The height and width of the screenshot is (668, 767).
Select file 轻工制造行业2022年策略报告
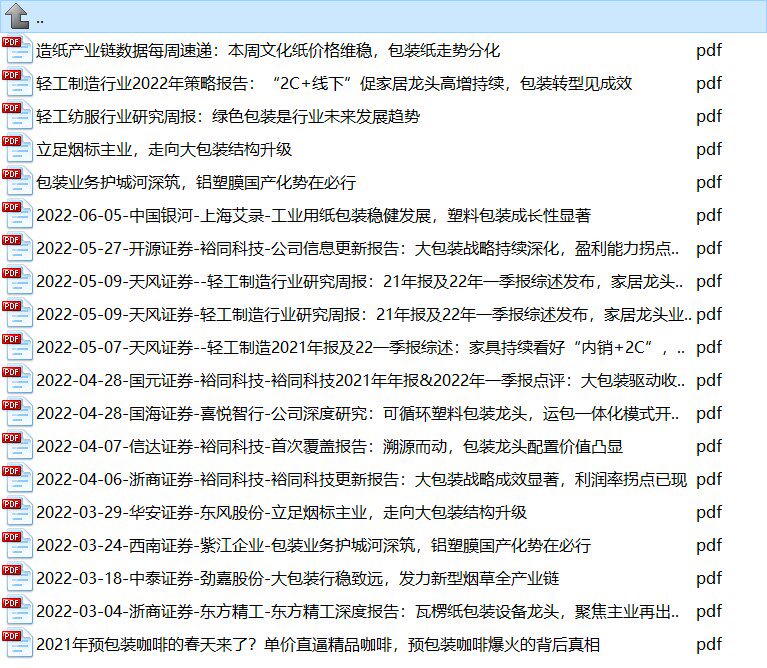334,84
